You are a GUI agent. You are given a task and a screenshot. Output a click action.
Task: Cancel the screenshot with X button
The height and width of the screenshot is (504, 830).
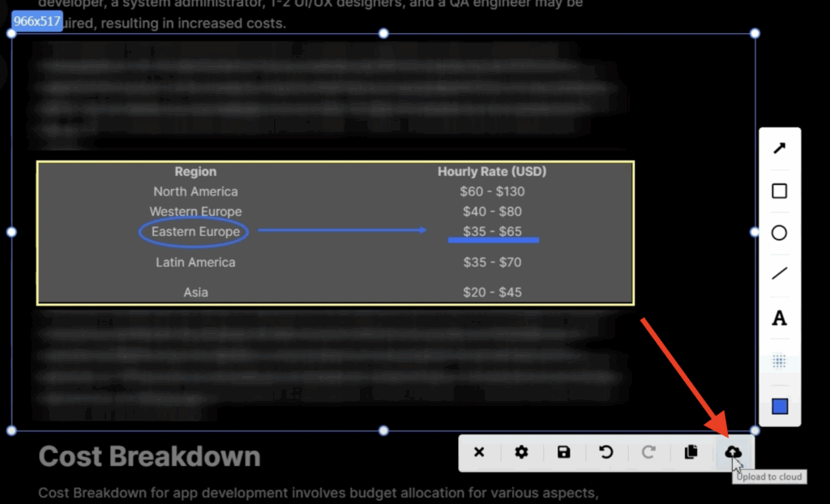tap(479, 452)
